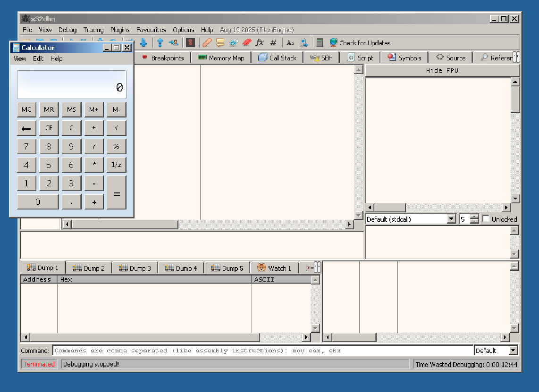
Task: Open the Tracing menu
Action: (x=93, y=30)
